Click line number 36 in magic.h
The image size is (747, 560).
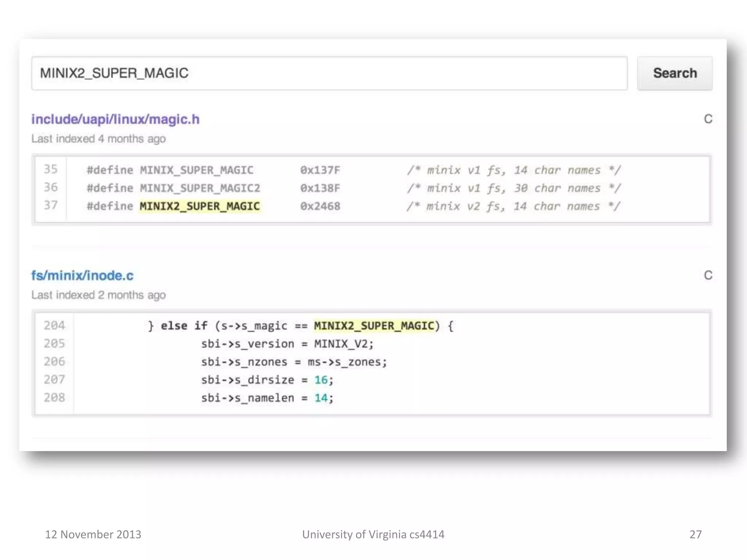[51, 187]
